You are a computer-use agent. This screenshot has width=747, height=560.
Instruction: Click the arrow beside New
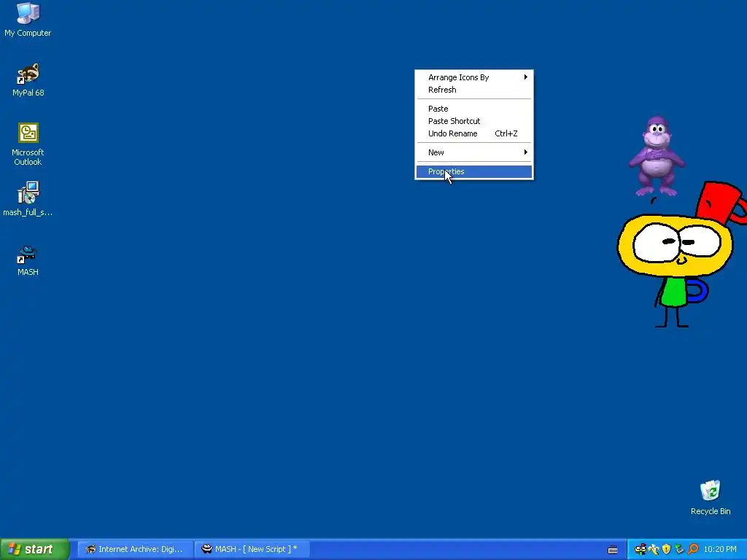coord(525,152)
